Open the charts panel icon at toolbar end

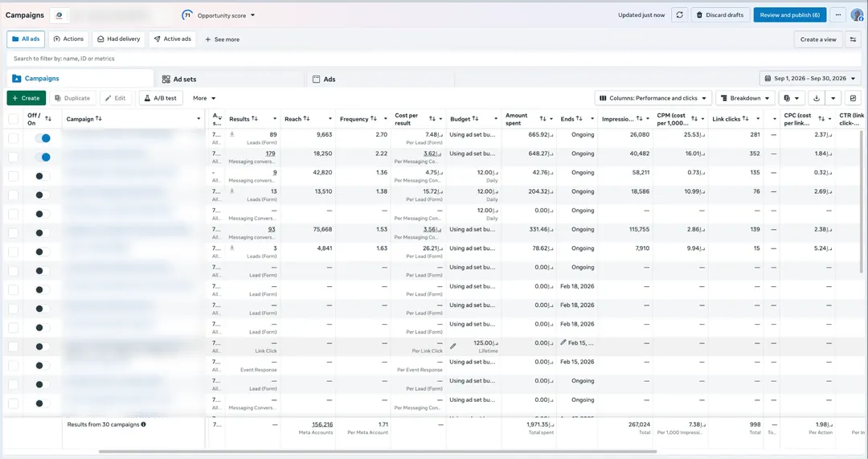853,98
